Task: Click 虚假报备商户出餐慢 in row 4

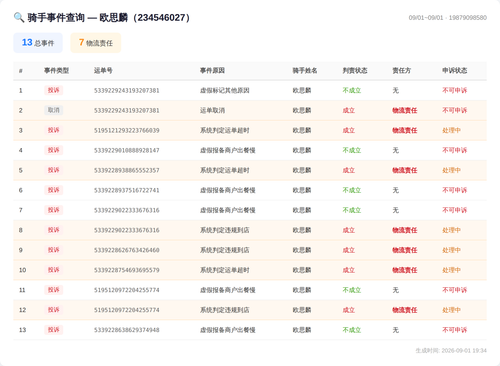Action: (228, 150)
